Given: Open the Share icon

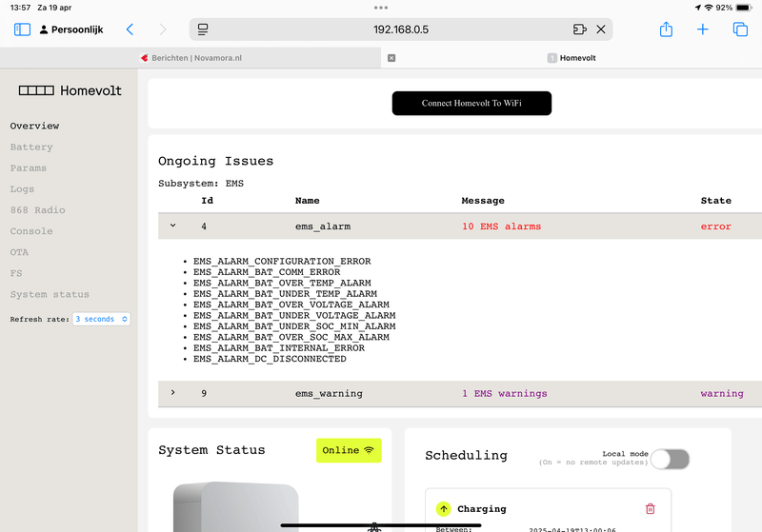Looking at the screenshot, I should point(666,30).
